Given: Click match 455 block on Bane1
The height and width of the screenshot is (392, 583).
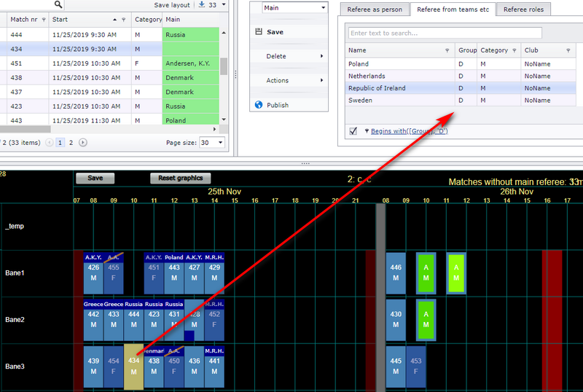Looking at the screenshot, I should click(114, 273).
